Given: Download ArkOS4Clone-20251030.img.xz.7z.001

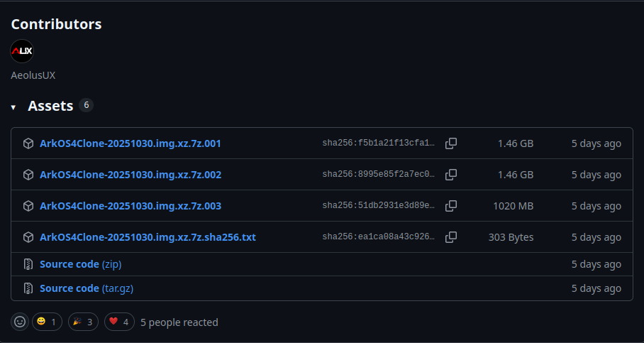Looking at the screenshot, I should click(x=130, y=143).
